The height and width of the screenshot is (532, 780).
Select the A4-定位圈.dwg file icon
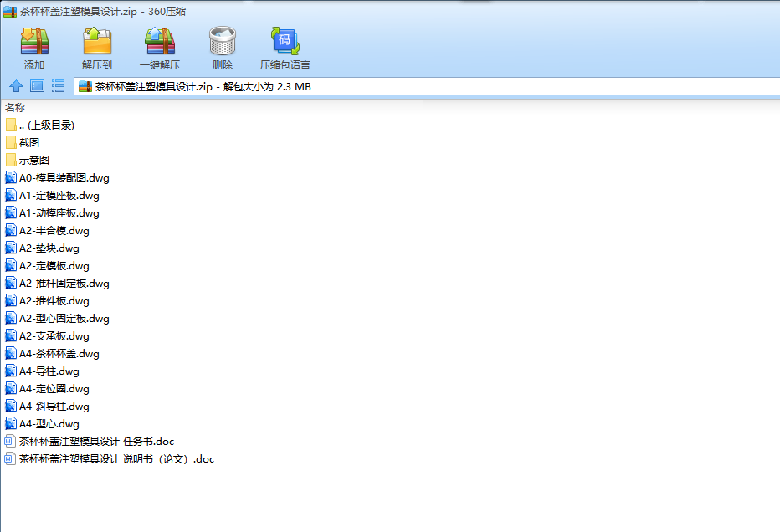[x=11, y=388]
